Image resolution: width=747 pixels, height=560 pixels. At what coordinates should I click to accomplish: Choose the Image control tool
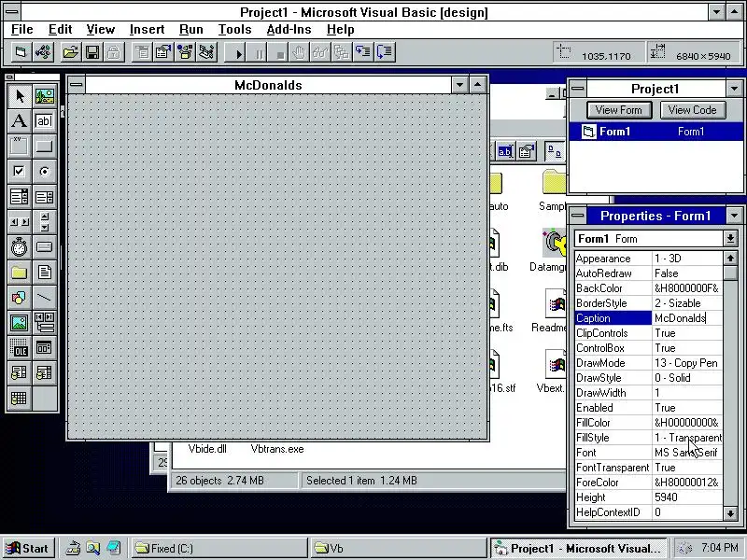(x=19, y=323)
